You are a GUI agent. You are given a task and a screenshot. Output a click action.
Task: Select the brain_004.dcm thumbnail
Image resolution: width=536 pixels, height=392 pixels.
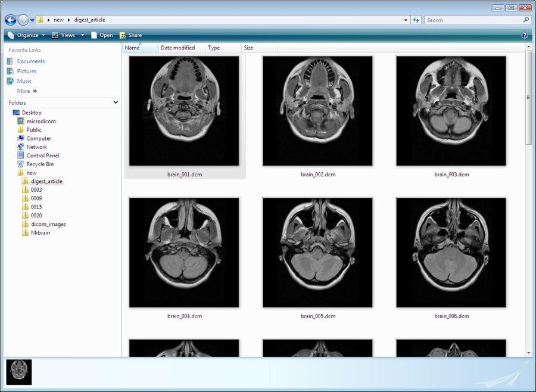(183, 251)
